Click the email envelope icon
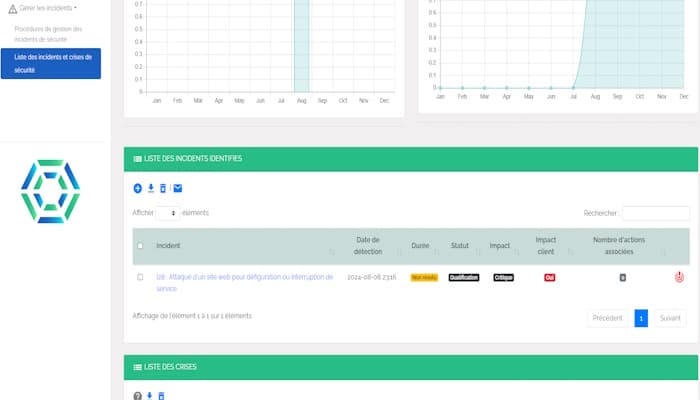Image resolution: width=700 pixels, height=400 pixels. 178,188
